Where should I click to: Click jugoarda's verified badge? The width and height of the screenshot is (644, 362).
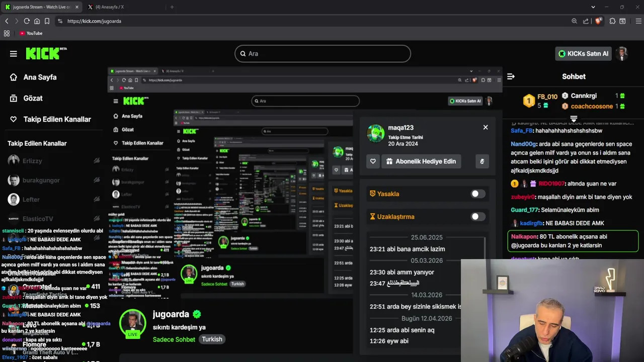(197, 314)
